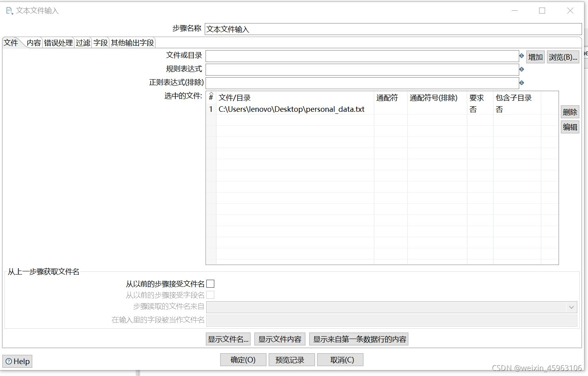
Task: Click 显示文件内容 button
Action: click(x=280, y=339)
